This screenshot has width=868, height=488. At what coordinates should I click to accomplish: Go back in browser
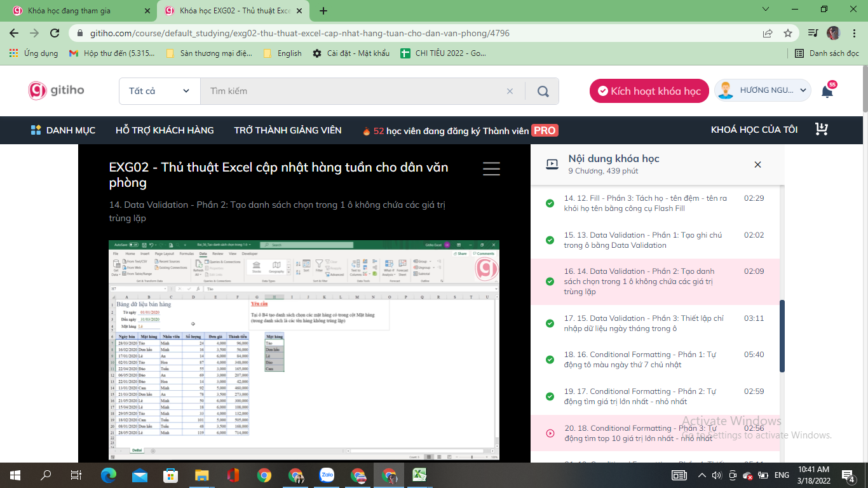click(14, 33)
